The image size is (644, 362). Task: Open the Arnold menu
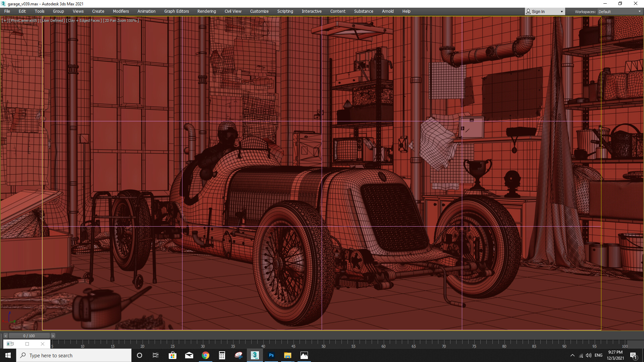coord(387,11)
